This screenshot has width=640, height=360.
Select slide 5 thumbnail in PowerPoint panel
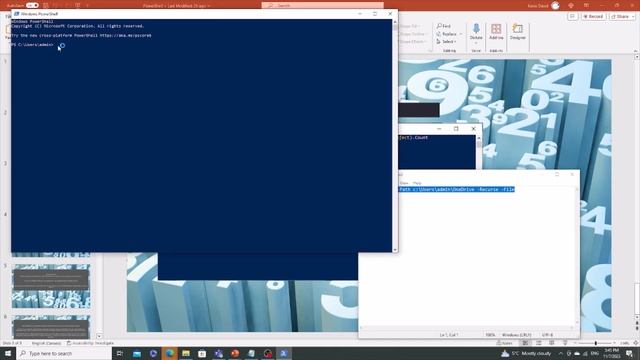tap(51, 286)
